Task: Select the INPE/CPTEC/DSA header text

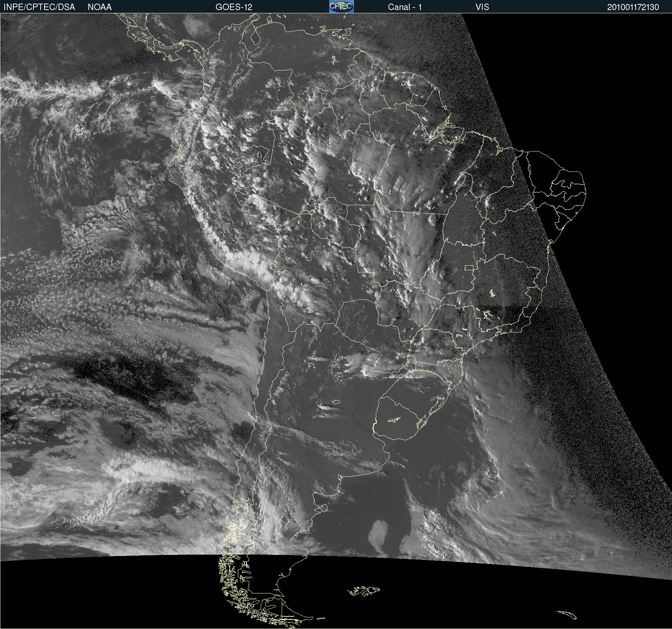Action: [39, 7]
